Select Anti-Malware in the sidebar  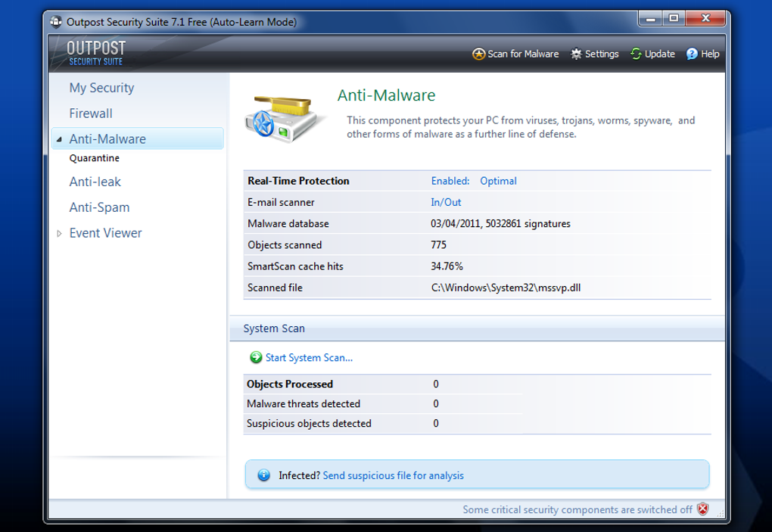click(x=137, y=138)
